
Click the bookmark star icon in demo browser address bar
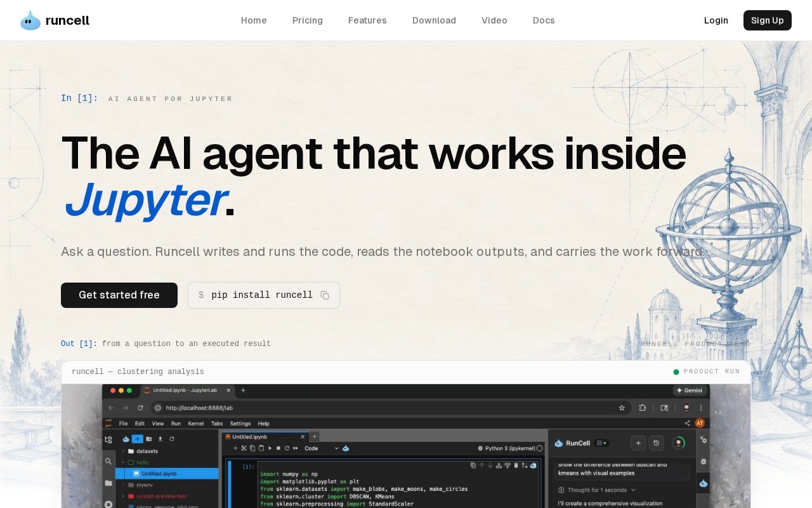[622, 408]
